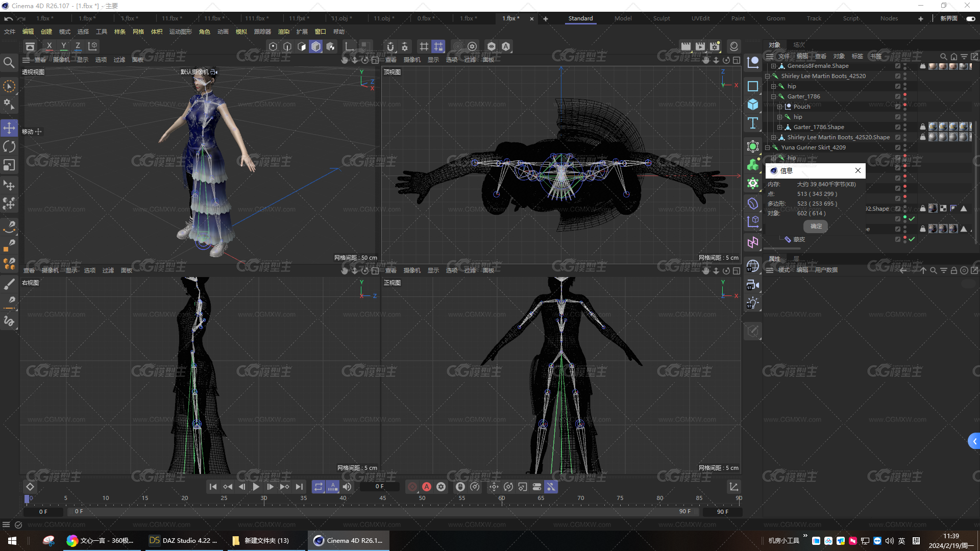This screenshot has height=551, width=980.
Task: Go to End of timeline
Action: pos(299,487)
